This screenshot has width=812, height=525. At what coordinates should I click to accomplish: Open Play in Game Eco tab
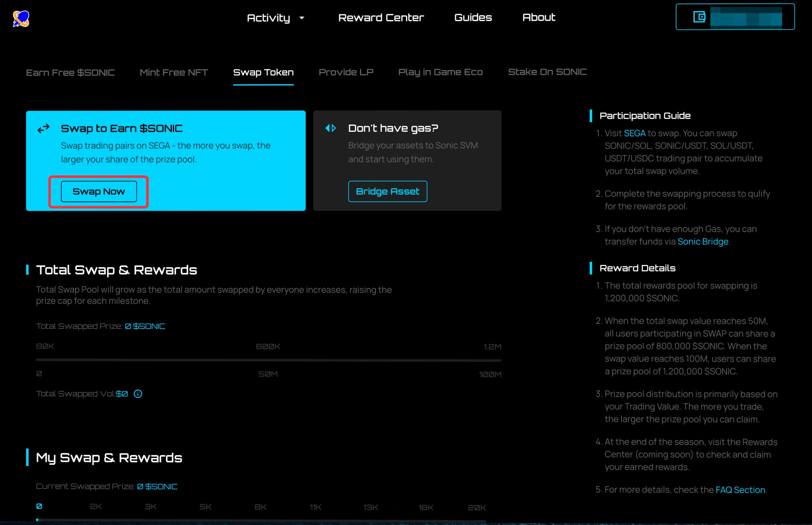click(441, 72)
